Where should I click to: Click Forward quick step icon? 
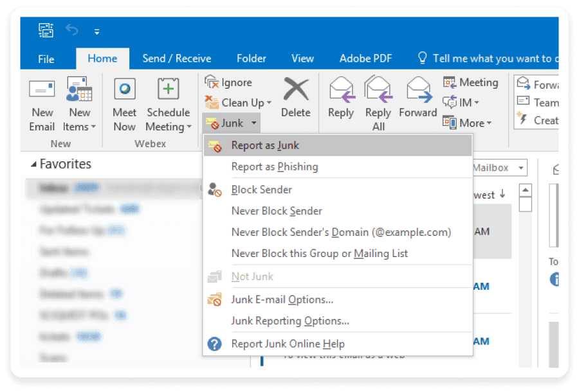pyautogui.click(x=523, y=83)
